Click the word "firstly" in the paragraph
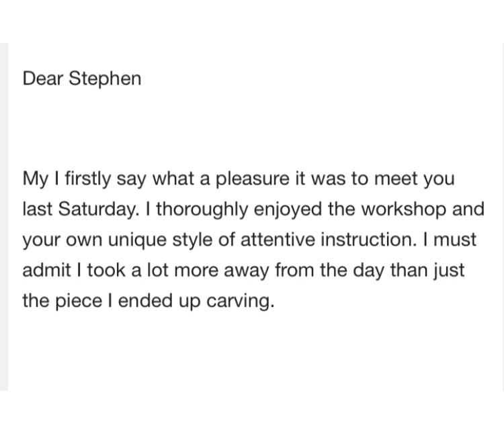 [88, 179]
